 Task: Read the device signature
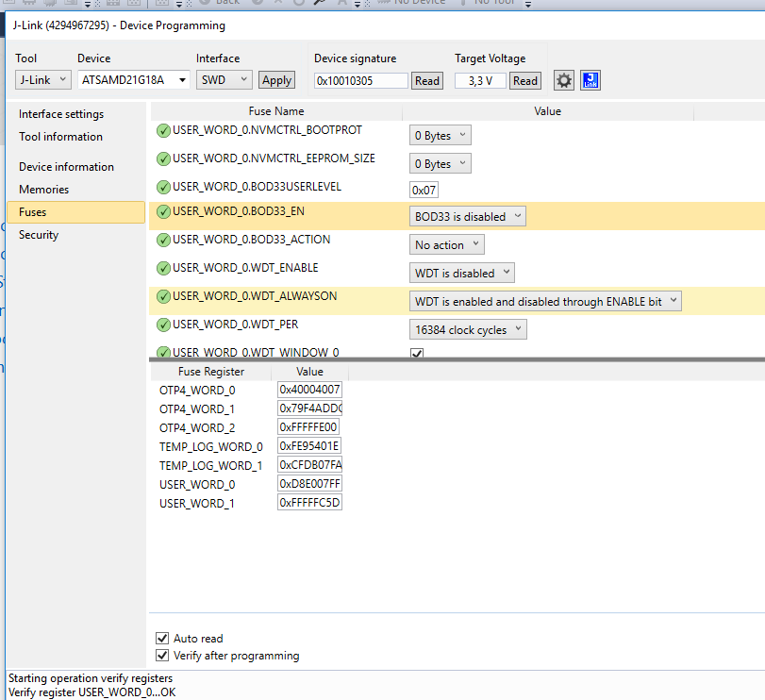pyautogui.click(x=427, y=80)
